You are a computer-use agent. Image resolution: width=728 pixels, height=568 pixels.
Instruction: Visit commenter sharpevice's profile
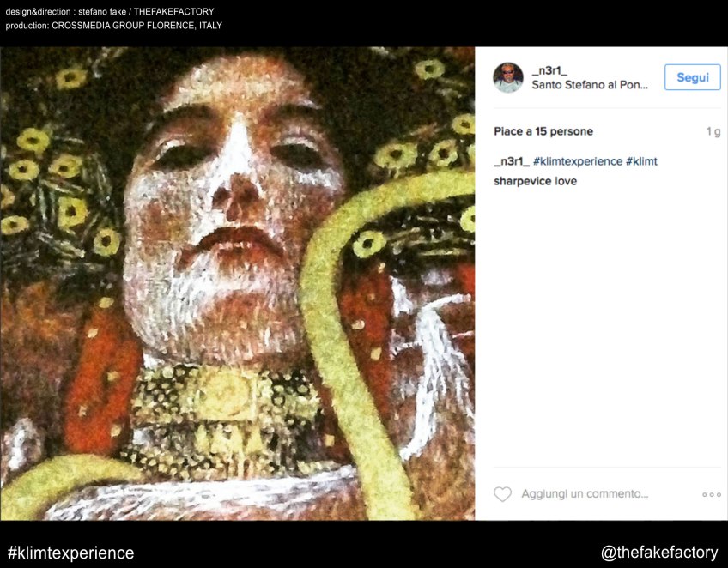522,181
